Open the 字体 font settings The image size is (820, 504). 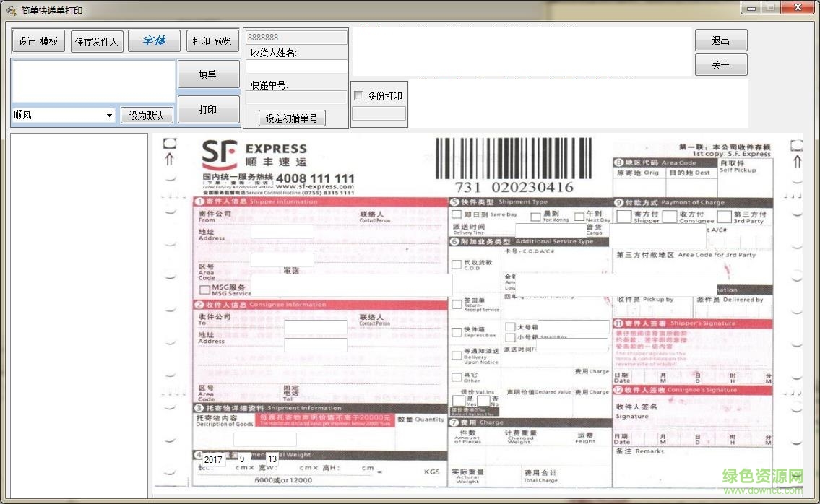(154, 40)
